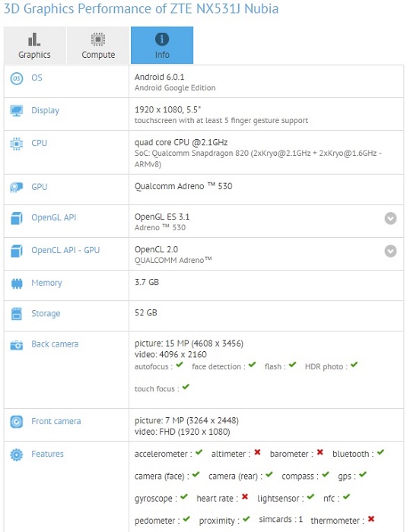This screenshot has width=407, height=532.
Task: Click the page title heading
Action: click(x=141, y=9)
